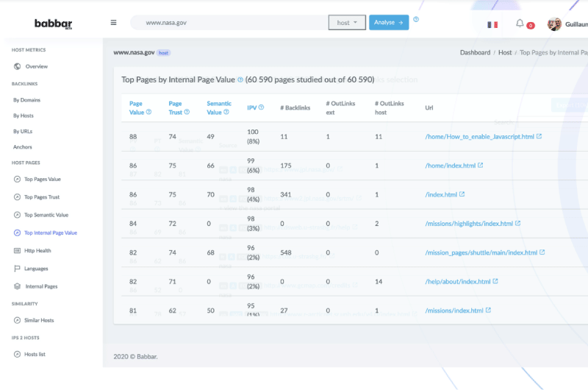Open /index.html url link

pos(441,194)
